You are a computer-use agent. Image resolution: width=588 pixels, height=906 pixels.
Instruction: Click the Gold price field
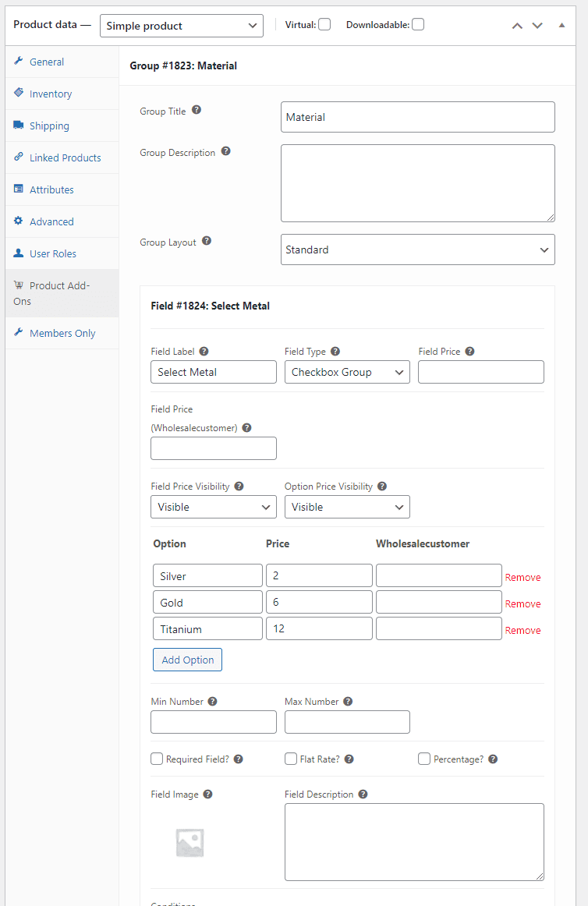319,602
